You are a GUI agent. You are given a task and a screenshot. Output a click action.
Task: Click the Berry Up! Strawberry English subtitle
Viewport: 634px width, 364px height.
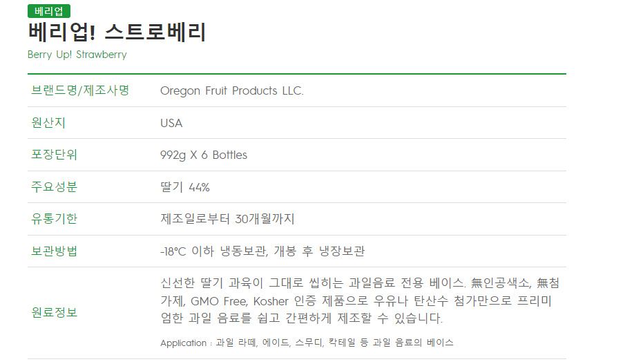77,55
